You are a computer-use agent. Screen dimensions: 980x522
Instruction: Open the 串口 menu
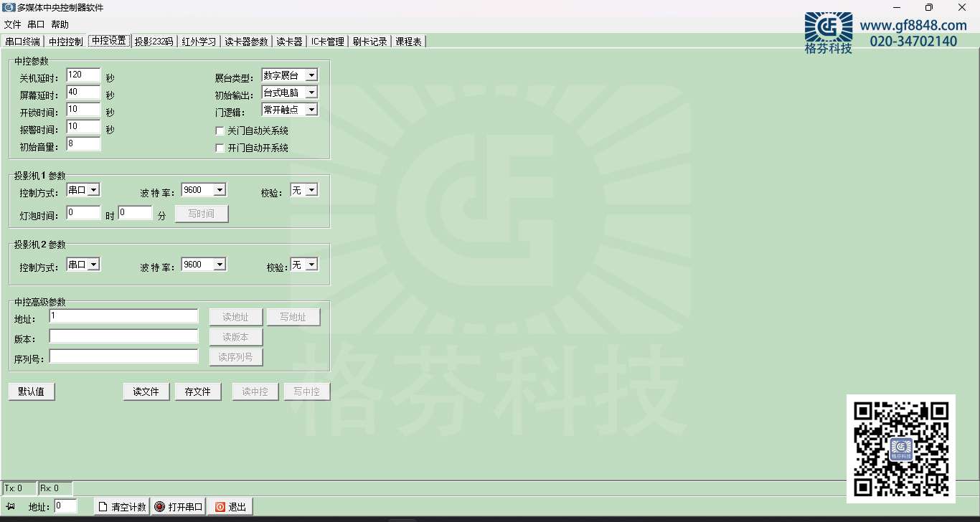point(36,24)
